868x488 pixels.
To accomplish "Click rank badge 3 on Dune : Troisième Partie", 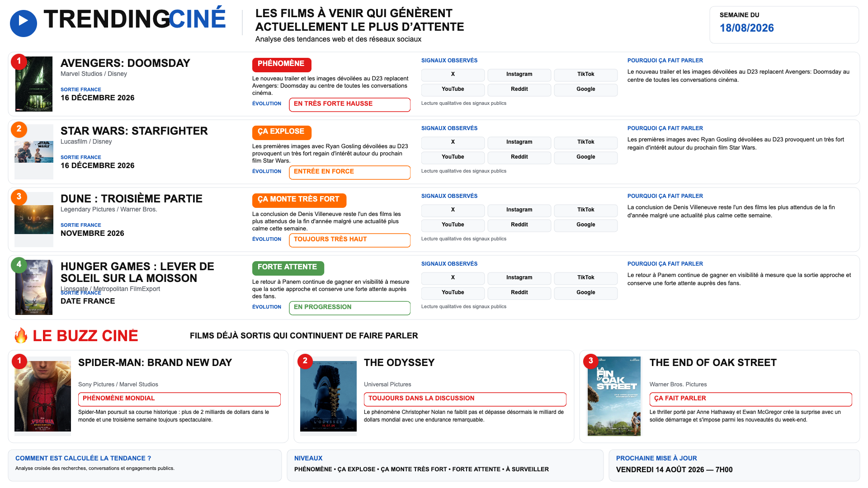I will 19,197.
